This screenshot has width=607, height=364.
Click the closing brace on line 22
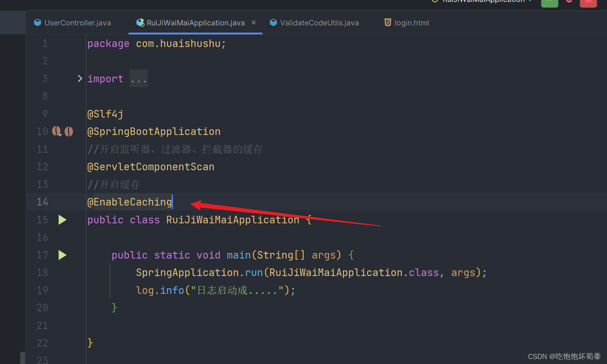(90, 343)
